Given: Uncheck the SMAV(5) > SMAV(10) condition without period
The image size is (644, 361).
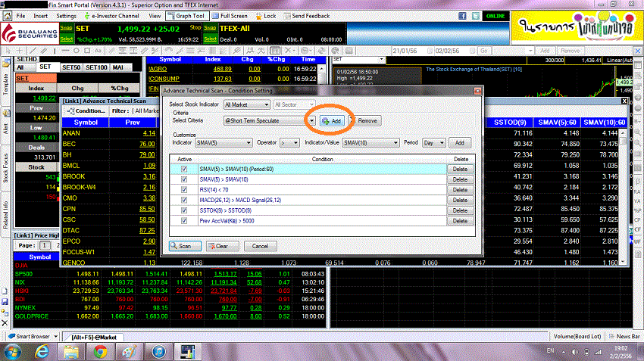Looking at the screenshot, I should [184, 179].
